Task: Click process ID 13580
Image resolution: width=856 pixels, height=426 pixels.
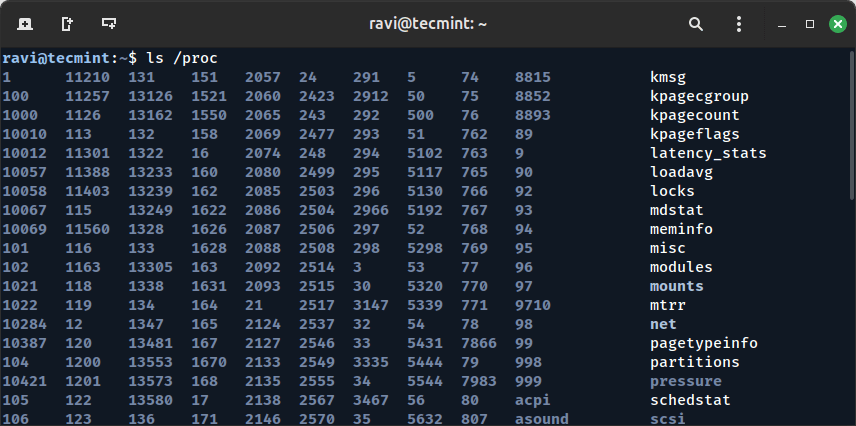Action: 151,400
